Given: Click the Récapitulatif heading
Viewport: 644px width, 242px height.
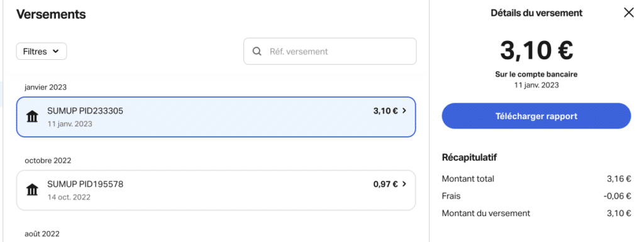Looking at the screenshot, I should coord(470,157).
